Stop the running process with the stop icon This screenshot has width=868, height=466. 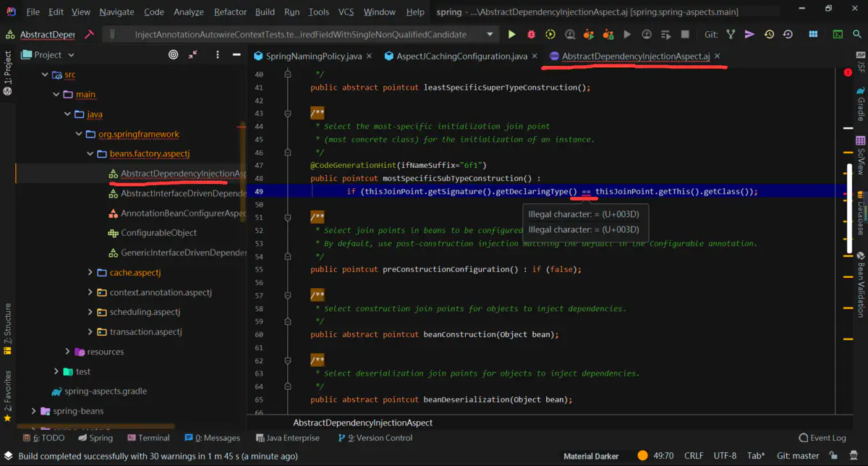tap(685, 35)
